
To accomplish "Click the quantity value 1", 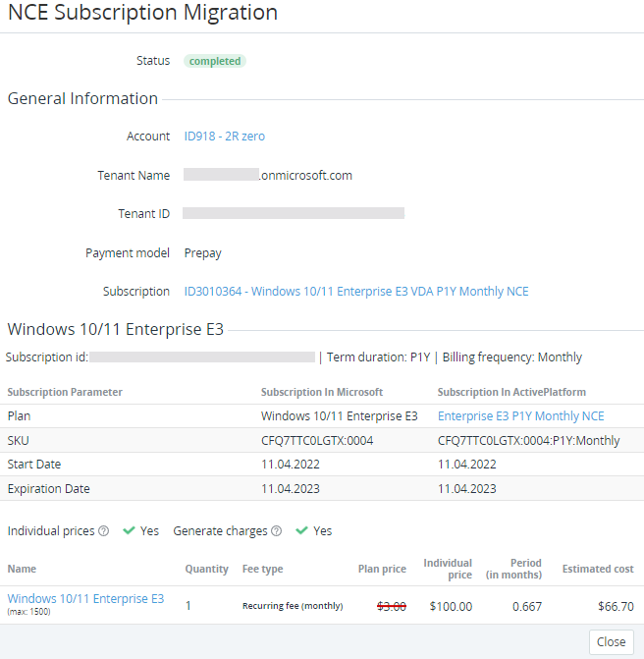I will pos(188,606).
